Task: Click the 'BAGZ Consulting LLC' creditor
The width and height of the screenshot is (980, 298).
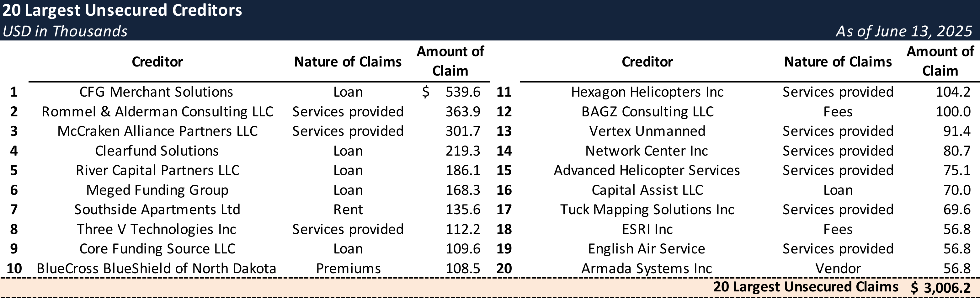Action: point(647,112)
